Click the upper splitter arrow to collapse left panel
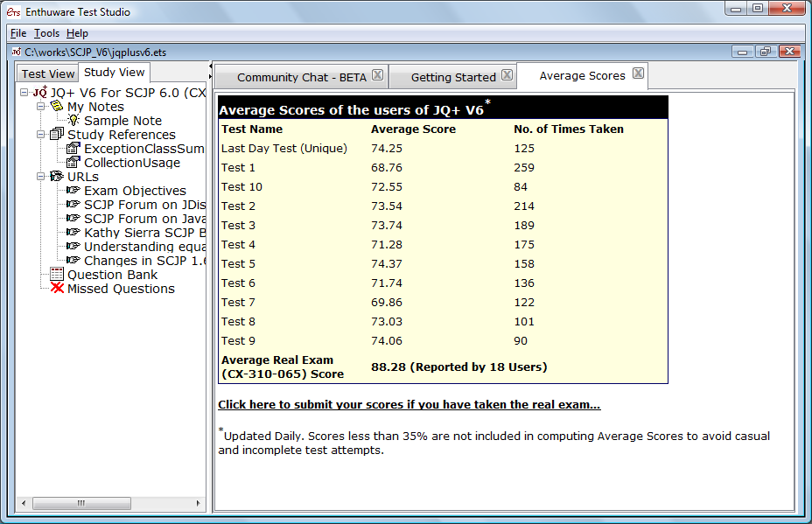 [210, 66]
